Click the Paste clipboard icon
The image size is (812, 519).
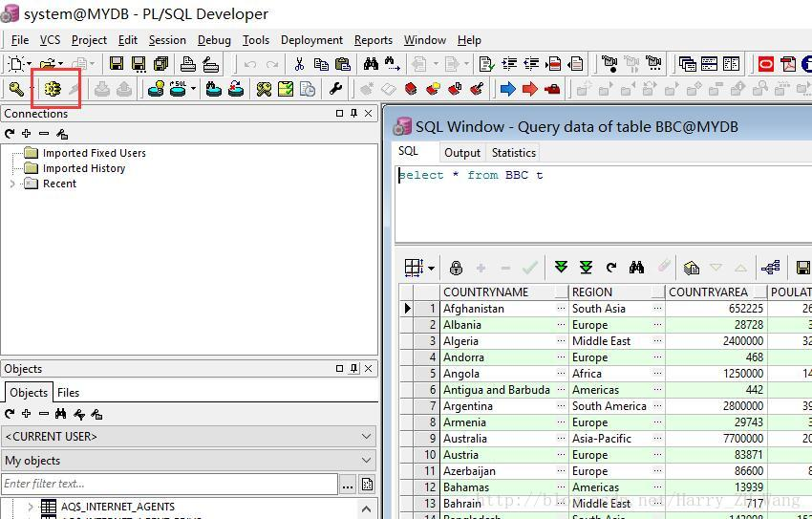tap(343, 64)
